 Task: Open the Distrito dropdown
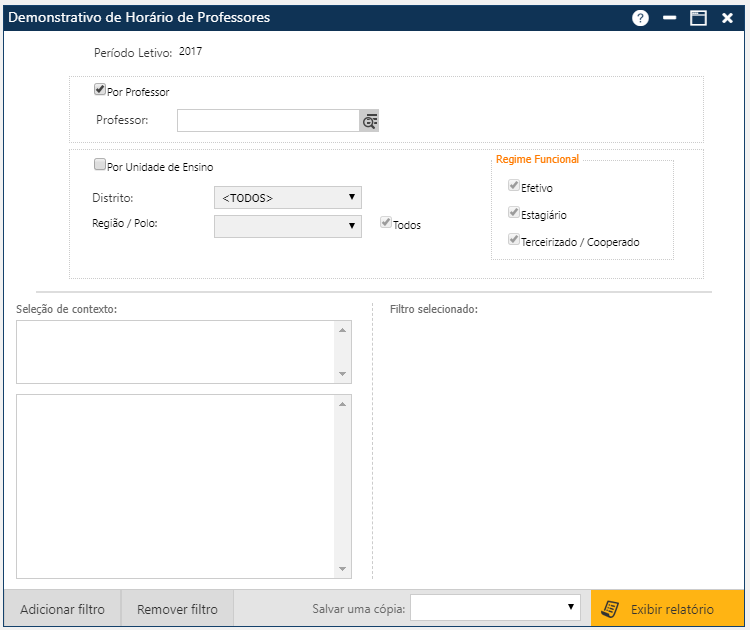click(x=288, y=197)
